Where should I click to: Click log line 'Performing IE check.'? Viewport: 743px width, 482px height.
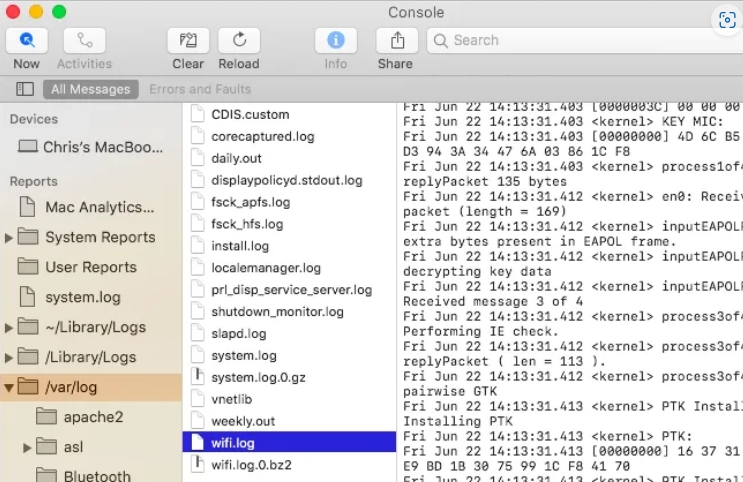point(481,331)
